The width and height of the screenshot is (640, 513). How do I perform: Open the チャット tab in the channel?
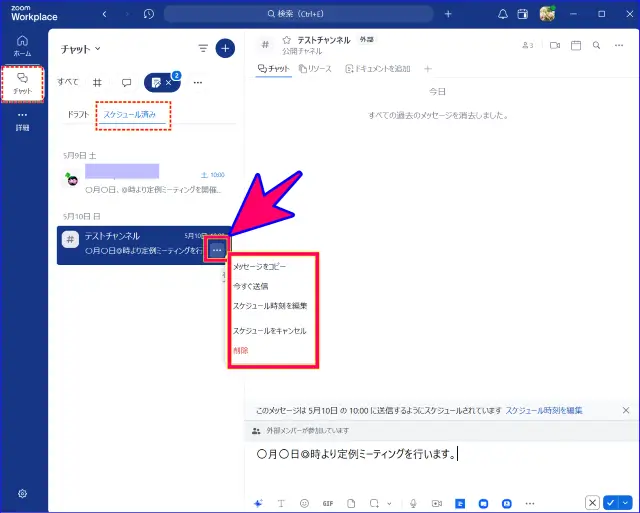[273, 69]
